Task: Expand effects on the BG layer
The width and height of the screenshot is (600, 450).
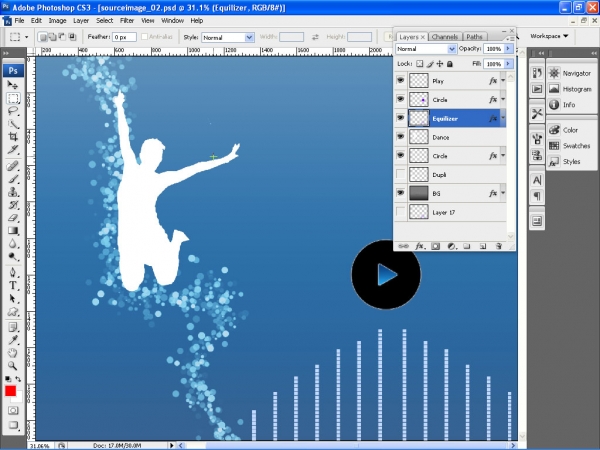Action: (x=503, y=193)
